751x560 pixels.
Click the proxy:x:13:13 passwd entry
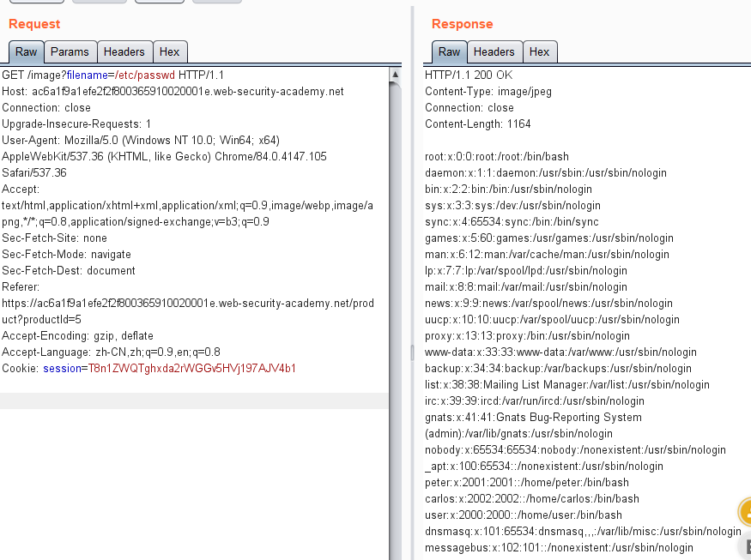(527, 335)
